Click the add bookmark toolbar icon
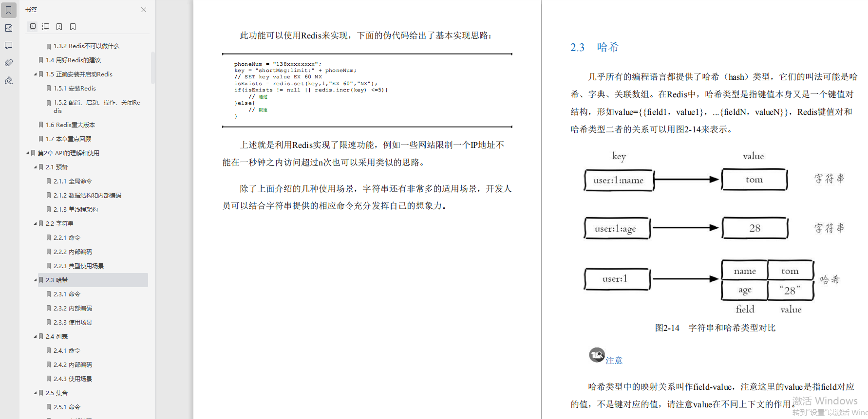This screenshot has height=419, width=868. [59, 27]
